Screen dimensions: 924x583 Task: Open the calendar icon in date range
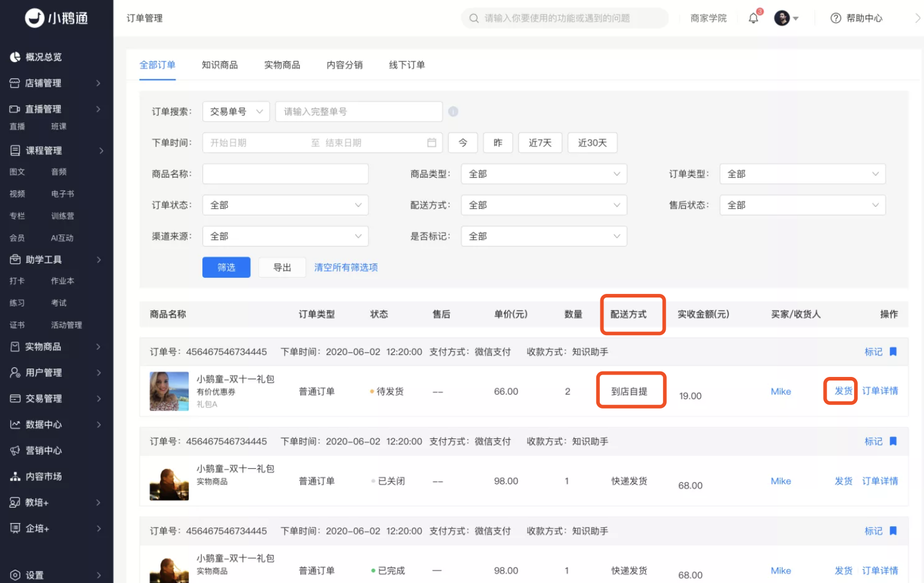432,143
